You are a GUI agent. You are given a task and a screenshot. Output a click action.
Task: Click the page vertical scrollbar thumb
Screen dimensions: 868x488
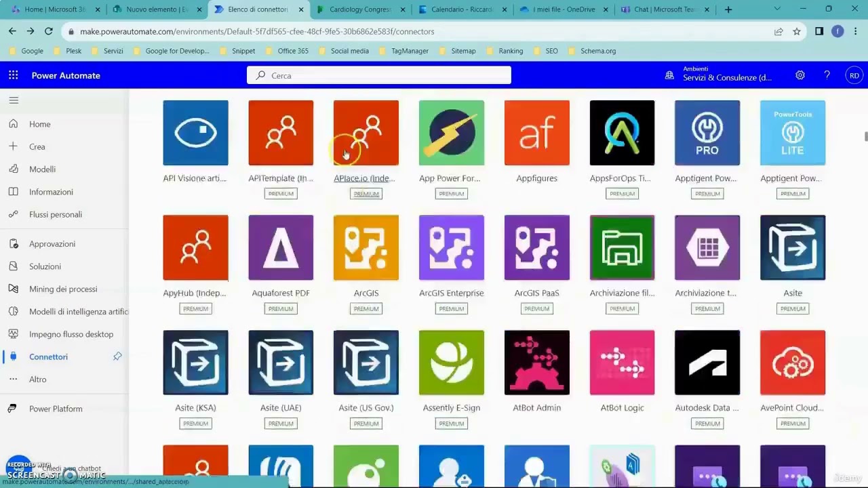click(x=865, y=137)
